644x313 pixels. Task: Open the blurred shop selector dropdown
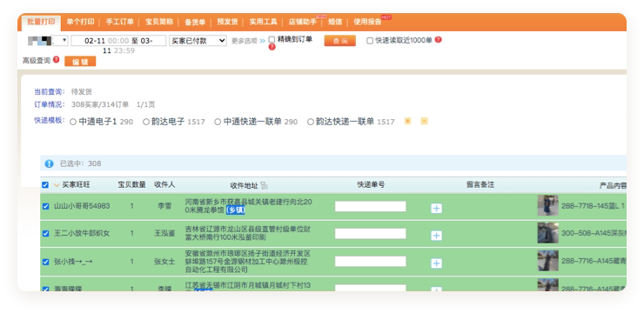48,41
